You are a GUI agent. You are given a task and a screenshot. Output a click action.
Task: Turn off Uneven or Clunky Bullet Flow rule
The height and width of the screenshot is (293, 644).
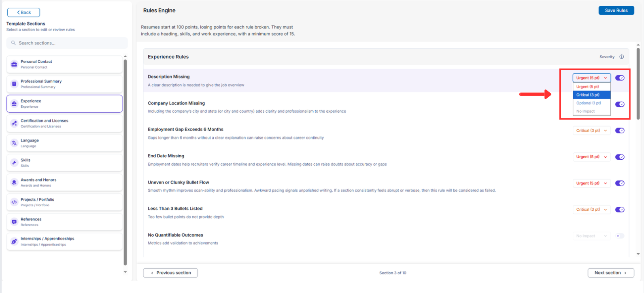[x=620, y=183]
